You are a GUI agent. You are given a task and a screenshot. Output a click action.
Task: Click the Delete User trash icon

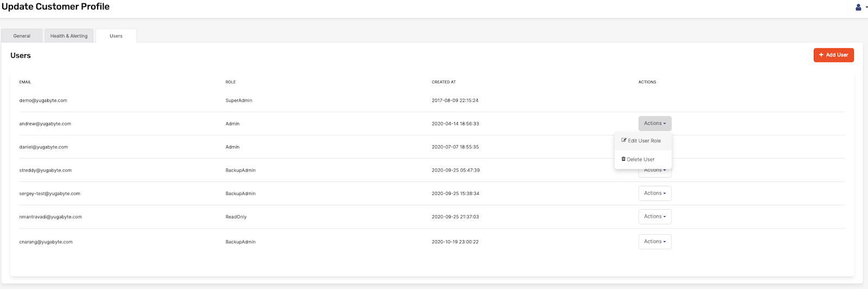point(623,159)
